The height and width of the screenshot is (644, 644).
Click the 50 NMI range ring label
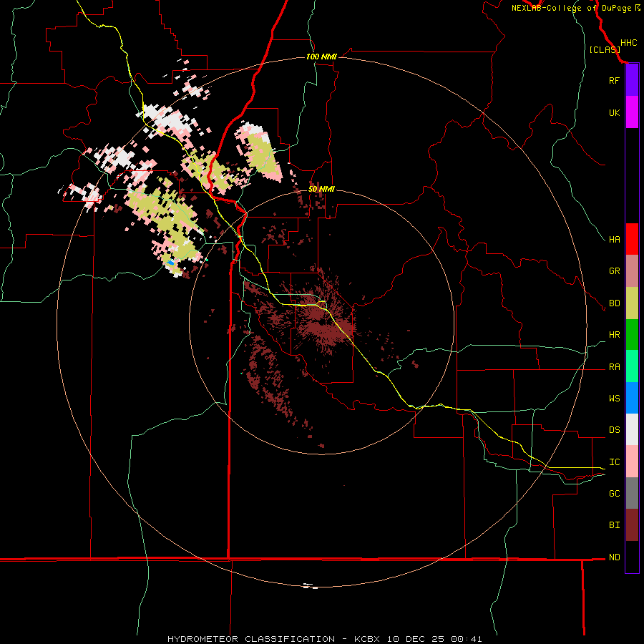(321, 189)
